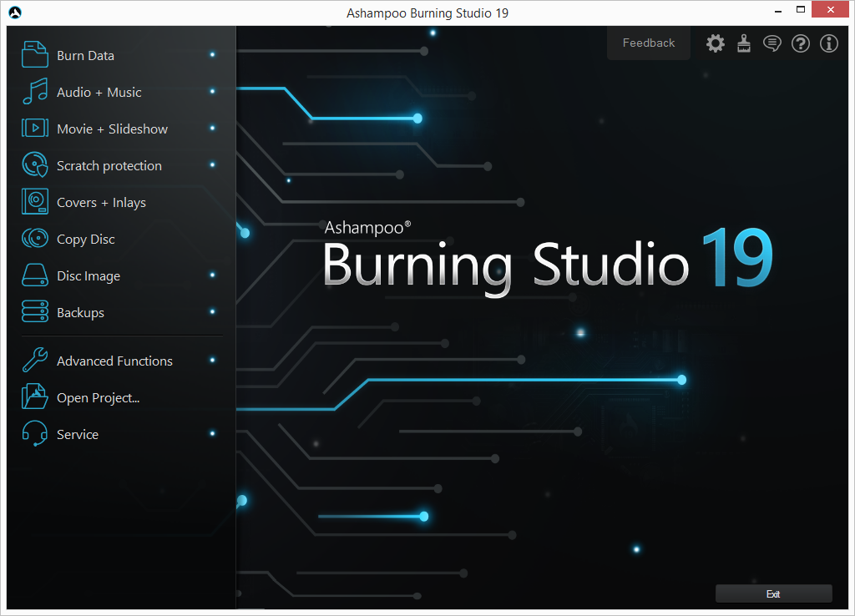This screenshot has width=855, height=616.
Task: Click the Feedback button
Action: [x=648, y=43]
